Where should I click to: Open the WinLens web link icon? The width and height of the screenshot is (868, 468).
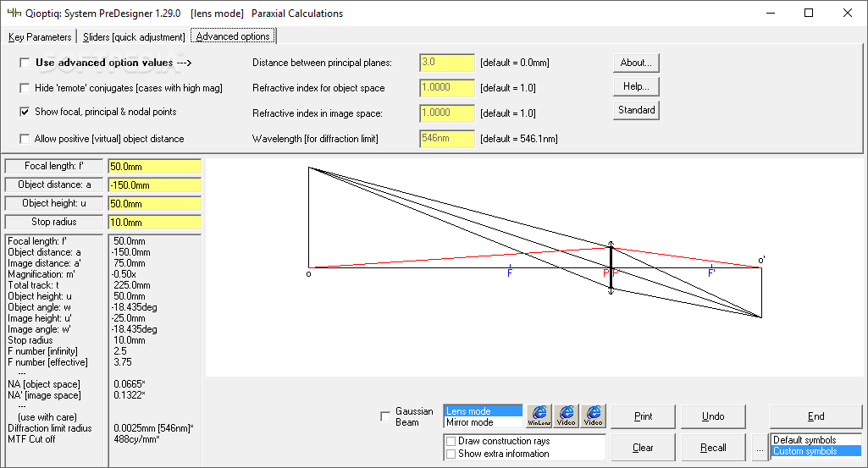[x=539, y=416]
